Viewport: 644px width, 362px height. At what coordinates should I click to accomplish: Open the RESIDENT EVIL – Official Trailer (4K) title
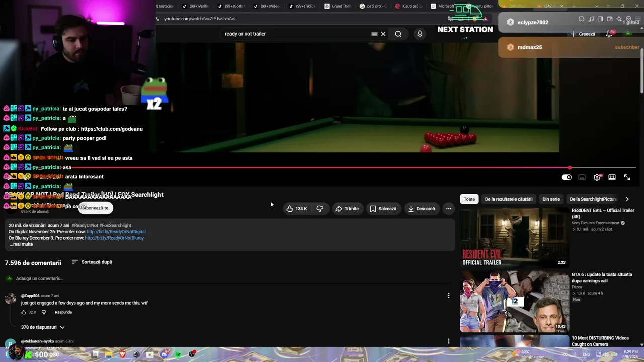(603, 213)
